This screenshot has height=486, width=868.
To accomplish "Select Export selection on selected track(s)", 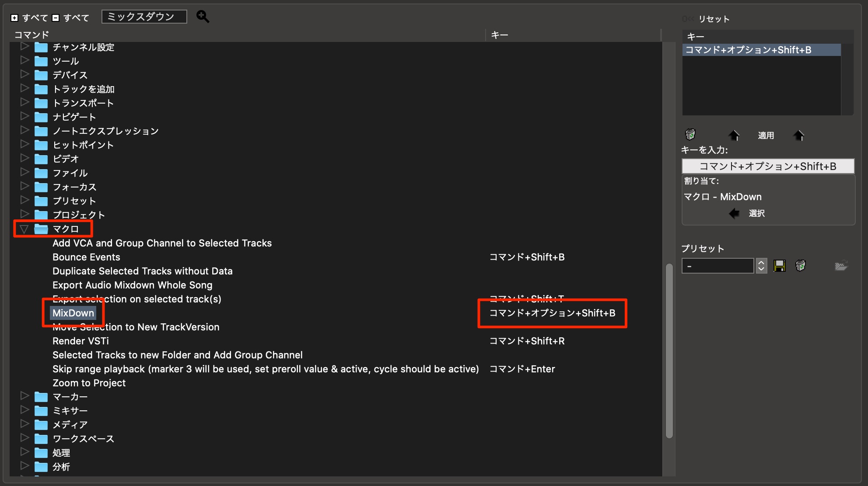I will [136, 299].
